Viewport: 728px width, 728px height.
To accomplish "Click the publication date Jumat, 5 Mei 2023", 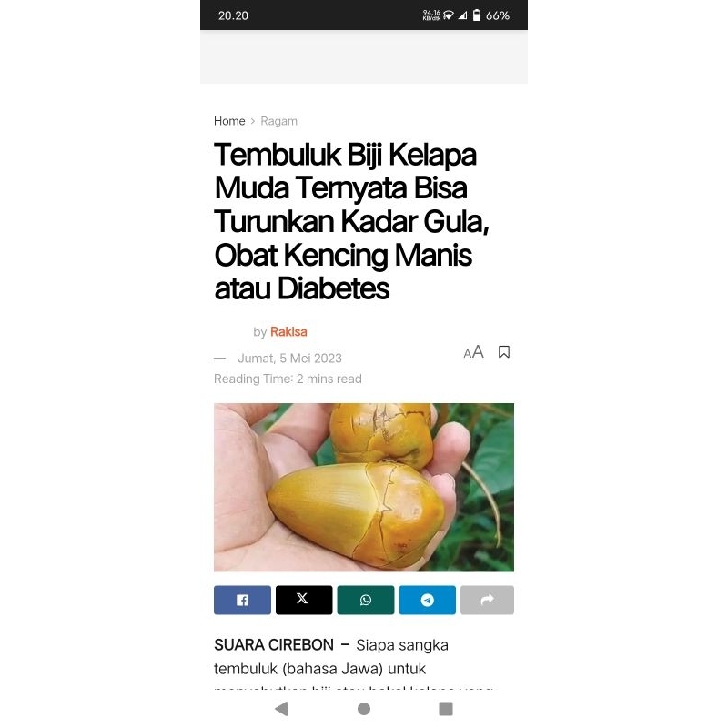I will 289,358.
